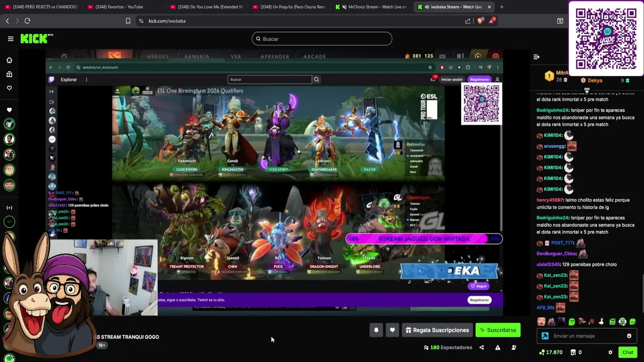Image resolution: width=644 pixels, height=362 pixels.
Task: Open chat settings with the gear icon
Action: [x=610, y=352]
